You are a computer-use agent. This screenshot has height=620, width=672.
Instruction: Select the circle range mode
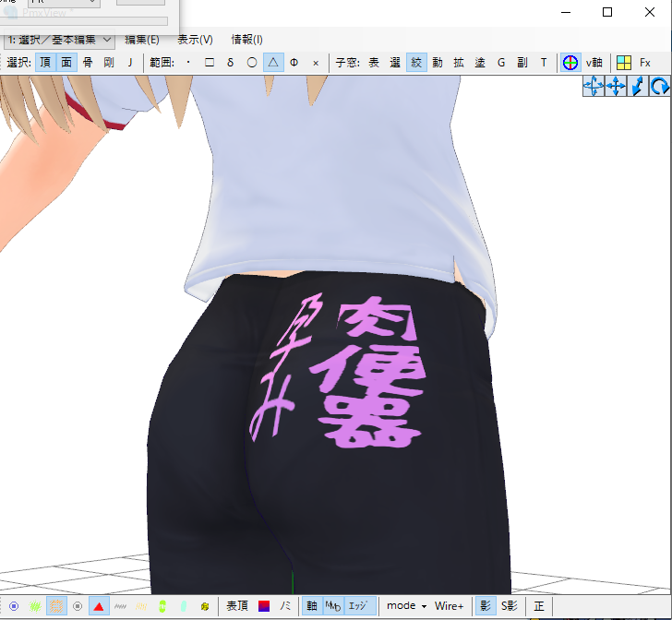pos(252,63)
